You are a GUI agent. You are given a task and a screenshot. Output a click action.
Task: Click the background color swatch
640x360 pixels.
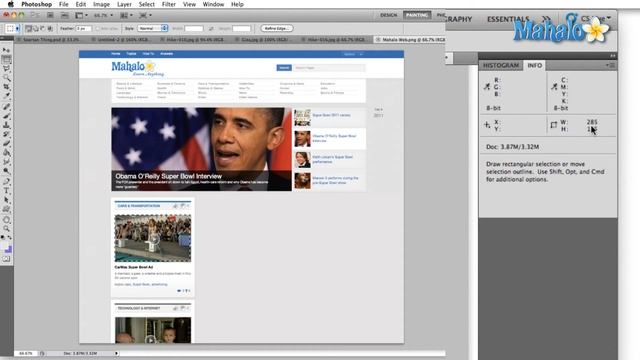pyautogui.click(x=9, y=249)
